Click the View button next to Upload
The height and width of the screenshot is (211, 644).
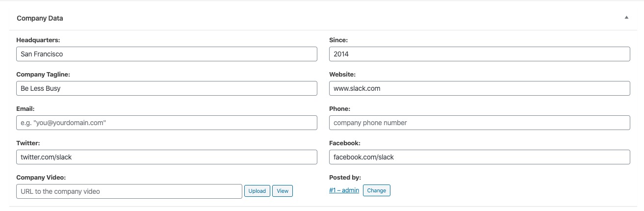(283, 191)
